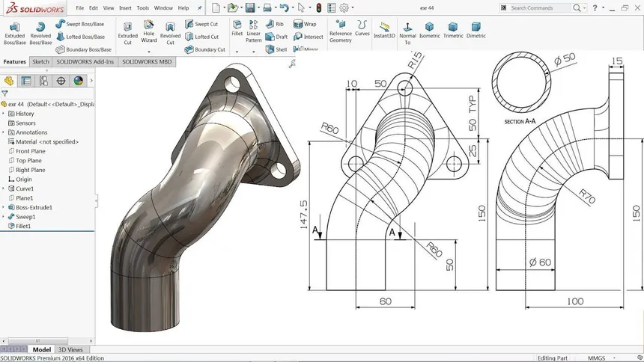Click the MMGS unit system button

(596, 358)
